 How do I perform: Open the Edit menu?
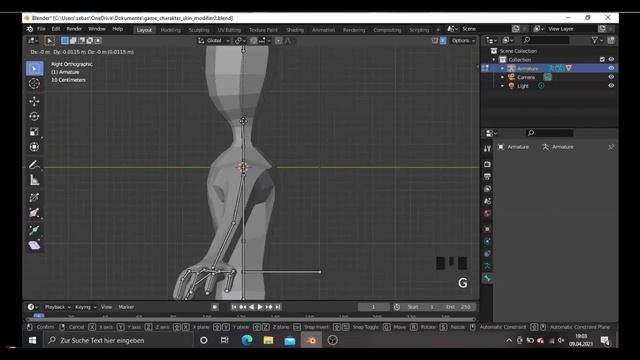[56, 29]
